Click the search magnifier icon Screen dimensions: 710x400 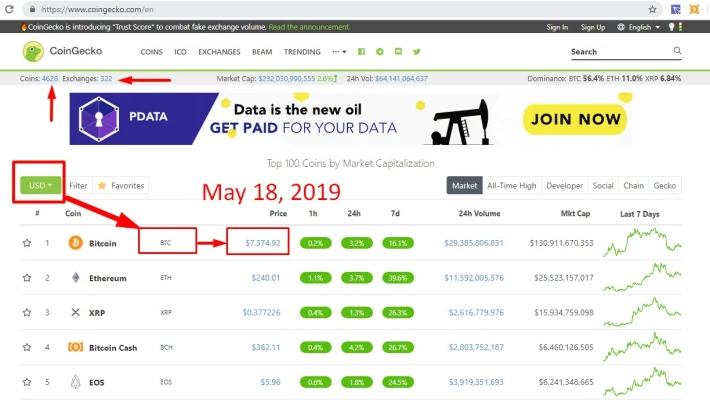click(677, 50)
